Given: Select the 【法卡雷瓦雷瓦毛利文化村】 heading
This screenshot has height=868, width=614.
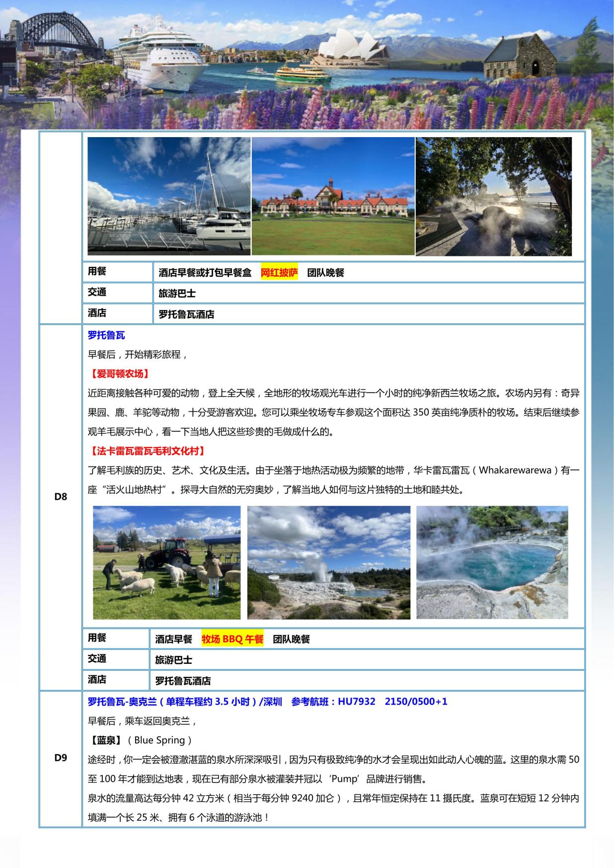Looking at the screenshot, I should click(x=148, y=451).
